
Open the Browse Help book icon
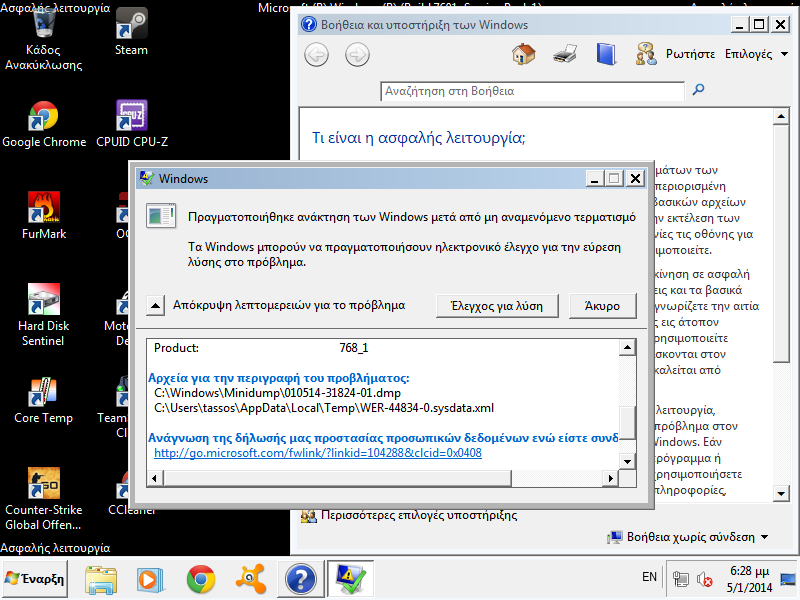(606, 54)
